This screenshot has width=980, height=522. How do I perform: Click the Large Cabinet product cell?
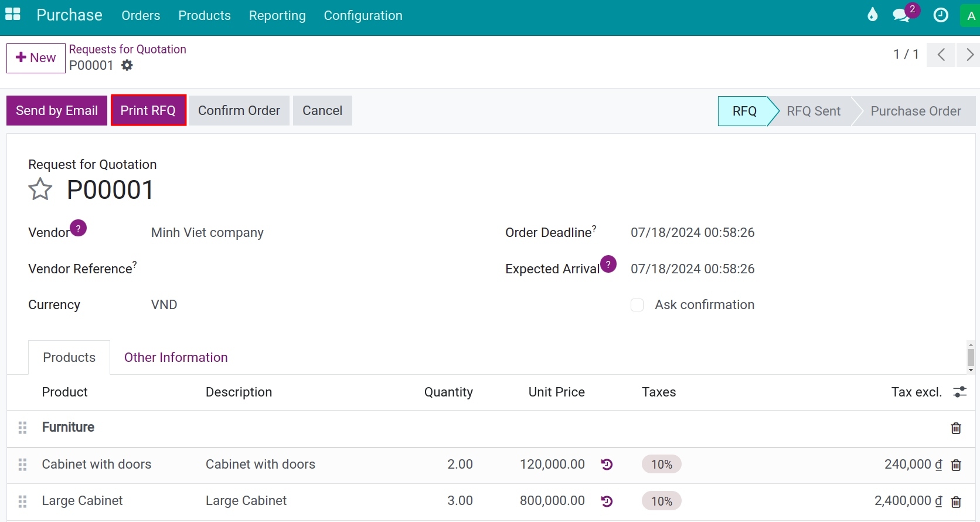click(82, 501)
